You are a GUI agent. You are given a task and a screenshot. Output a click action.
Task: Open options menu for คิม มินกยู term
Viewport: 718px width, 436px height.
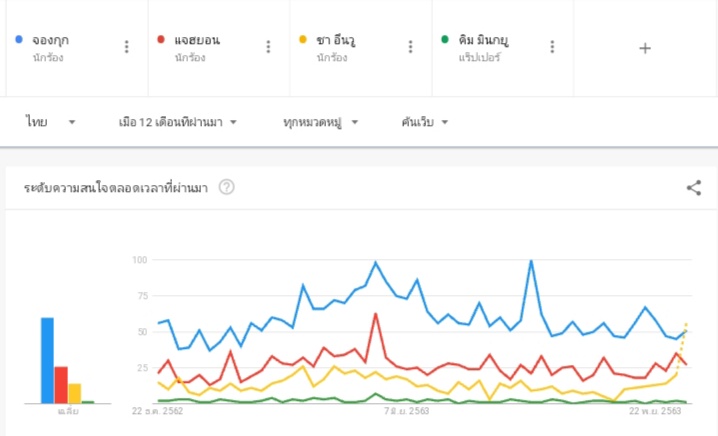click(552, 47)
